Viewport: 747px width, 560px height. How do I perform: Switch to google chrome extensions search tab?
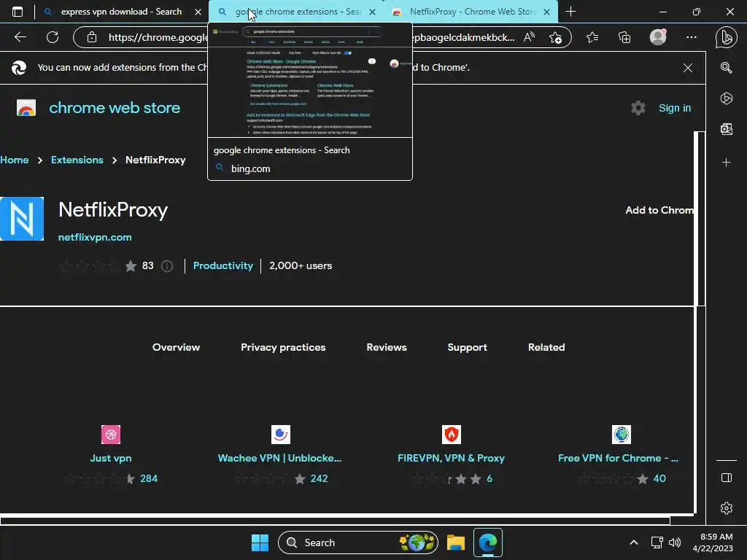(295, 12)
